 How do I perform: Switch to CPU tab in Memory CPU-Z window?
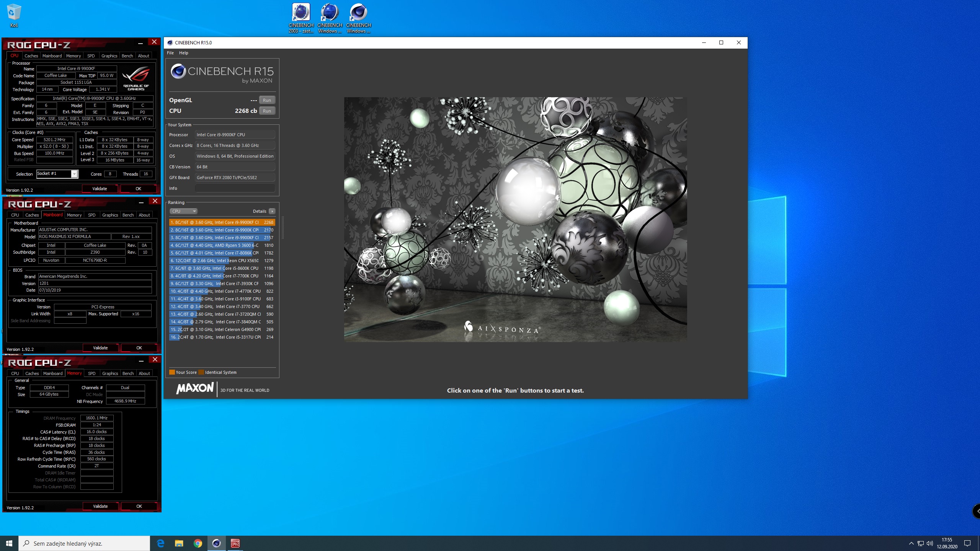[x=15, y=373]
